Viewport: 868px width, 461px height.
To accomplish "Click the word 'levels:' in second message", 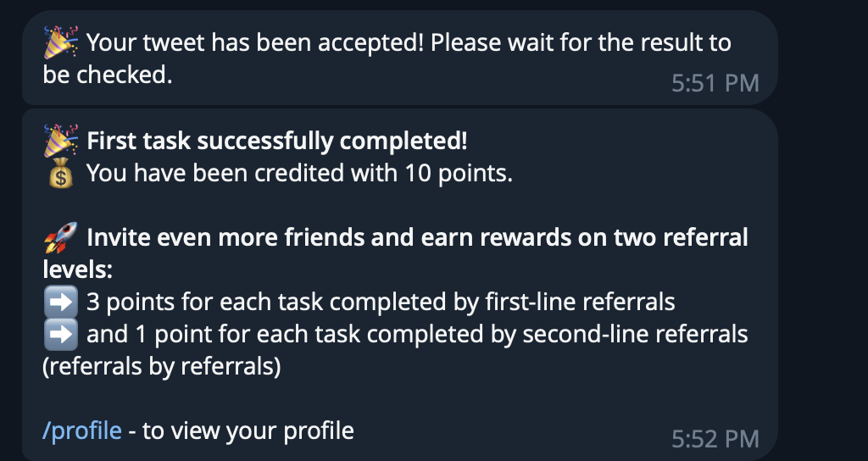I will tap(77, 269).
